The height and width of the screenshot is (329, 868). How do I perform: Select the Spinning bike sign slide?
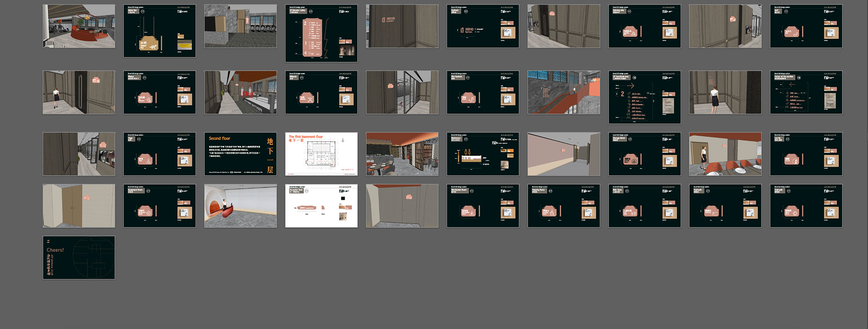click(x=644, y=26)
